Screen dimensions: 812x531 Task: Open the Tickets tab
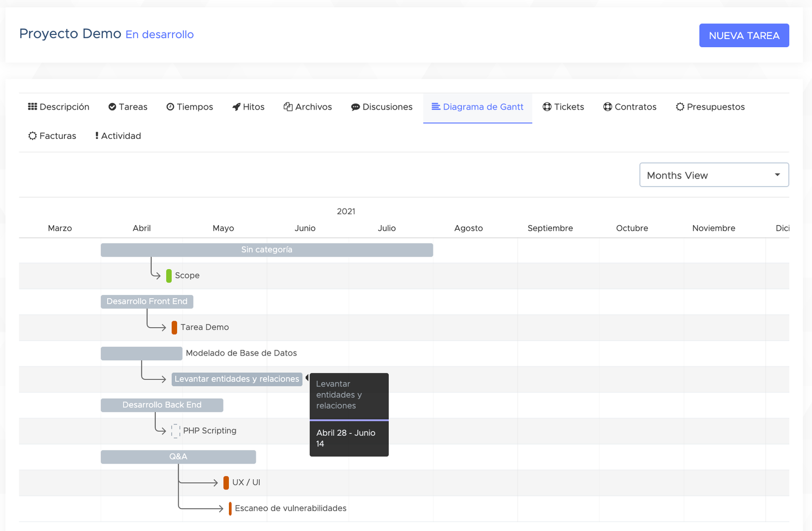pos(563,107)
